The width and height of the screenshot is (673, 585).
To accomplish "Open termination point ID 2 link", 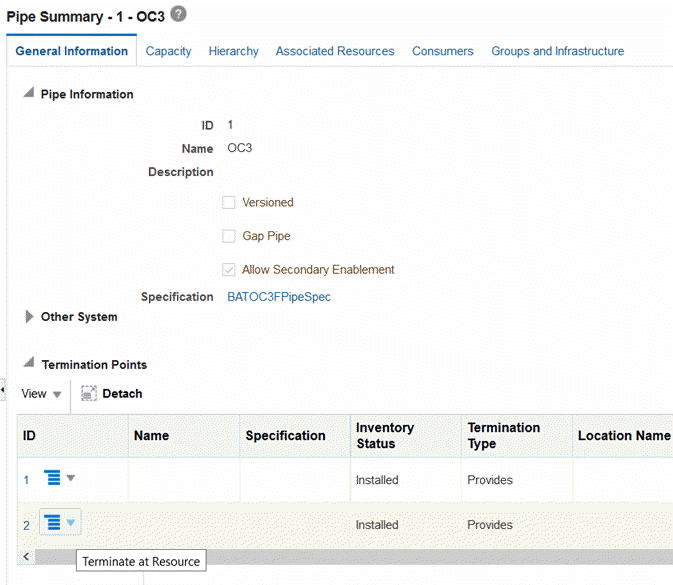I will [x=26, y=525].
